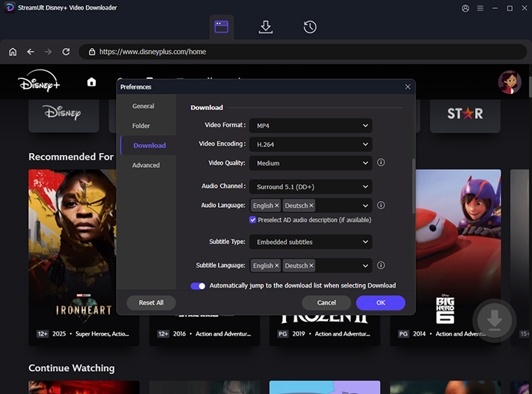Open the Audio Channel dropdown
532x394 pixels.
(310, 187)
